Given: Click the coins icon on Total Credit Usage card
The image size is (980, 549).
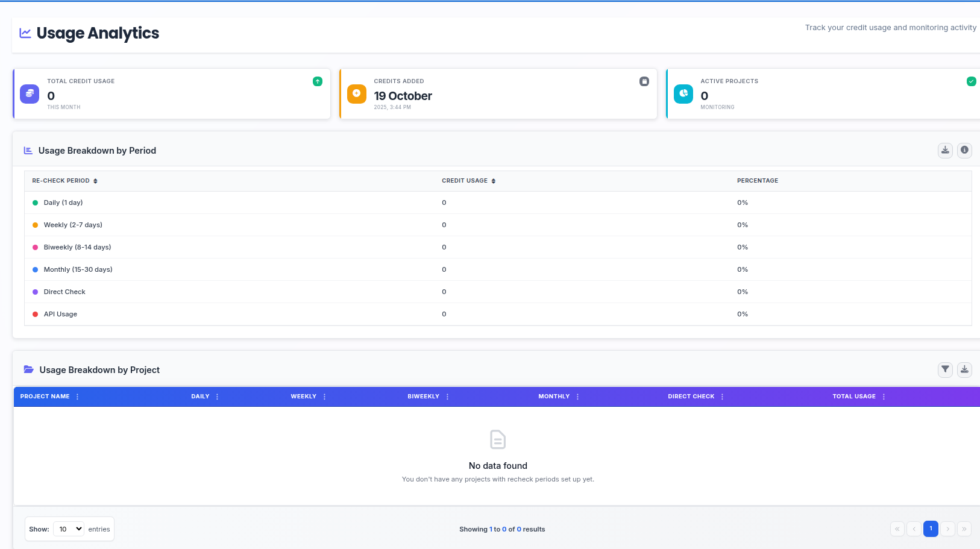Looking at the screenshot, I should [x=29, y=94].
